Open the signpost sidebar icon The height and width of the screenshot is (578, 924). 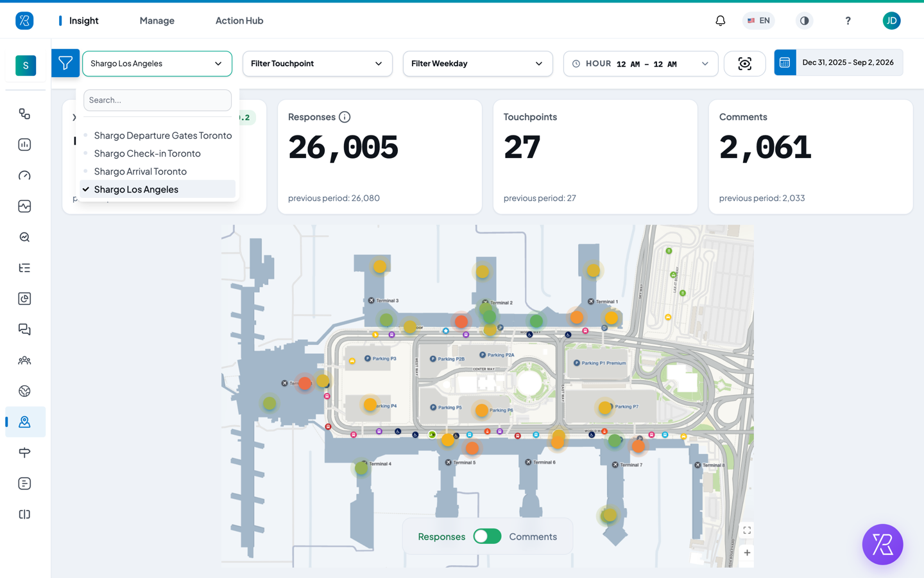coord(24,453)
